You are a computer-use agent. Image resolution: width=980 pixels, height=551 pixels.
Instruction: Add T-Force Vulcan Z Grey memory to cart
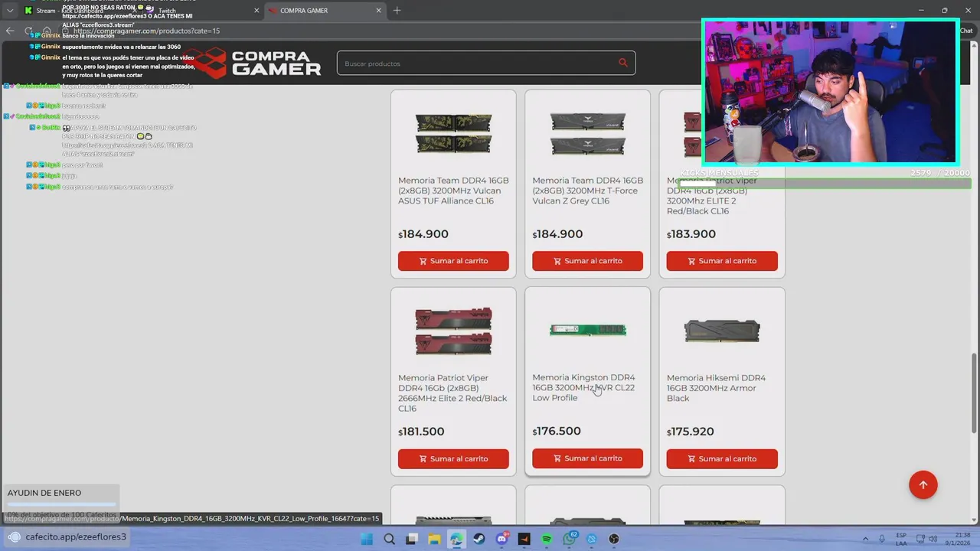pyautogui.click(x=587, y=261)
